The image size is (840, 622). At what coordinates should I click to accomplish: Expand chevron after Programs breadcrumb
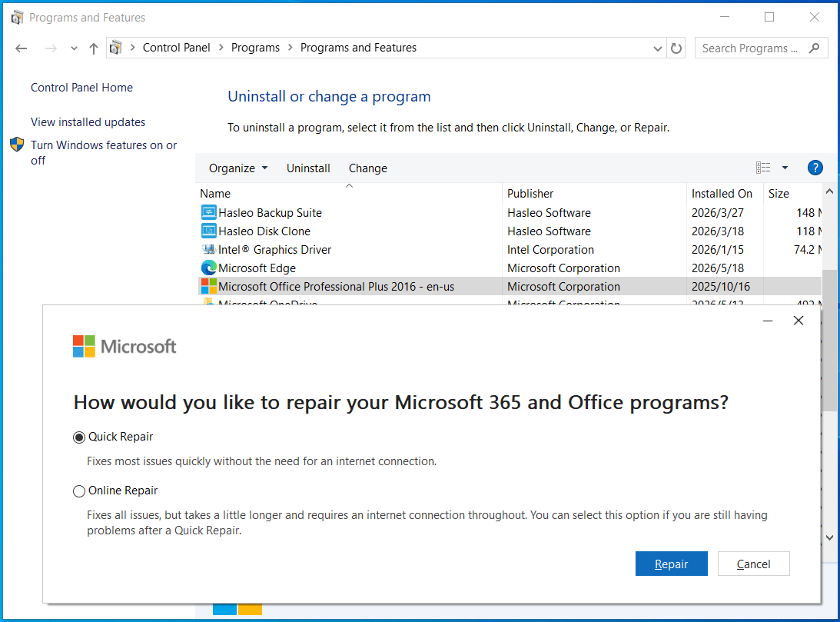pos(290,48)
